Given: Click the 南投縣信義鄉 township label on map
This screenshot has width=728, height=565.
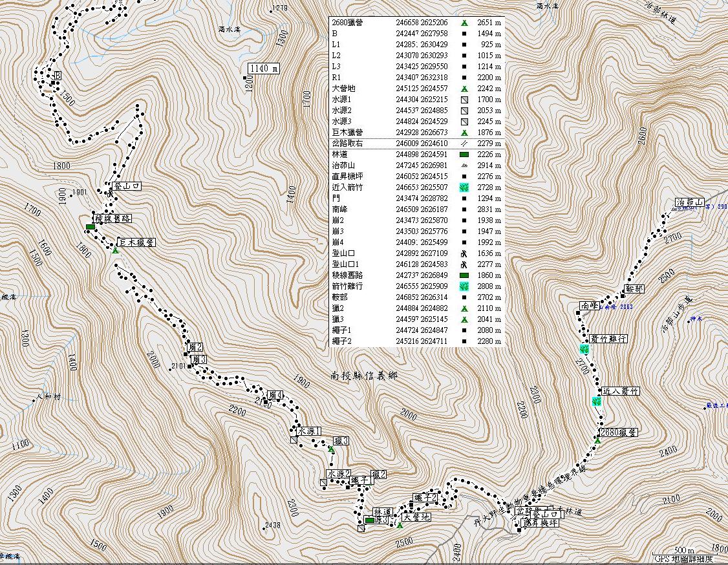Looking at the screenshot, I should (365, 376).
